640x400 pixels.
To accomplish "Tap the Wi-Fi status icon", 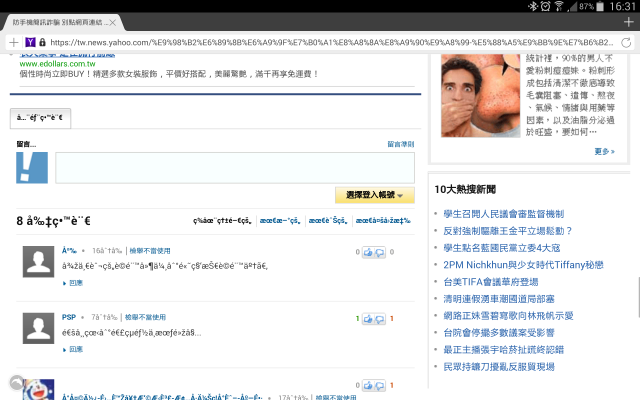I will pos(559,6).
